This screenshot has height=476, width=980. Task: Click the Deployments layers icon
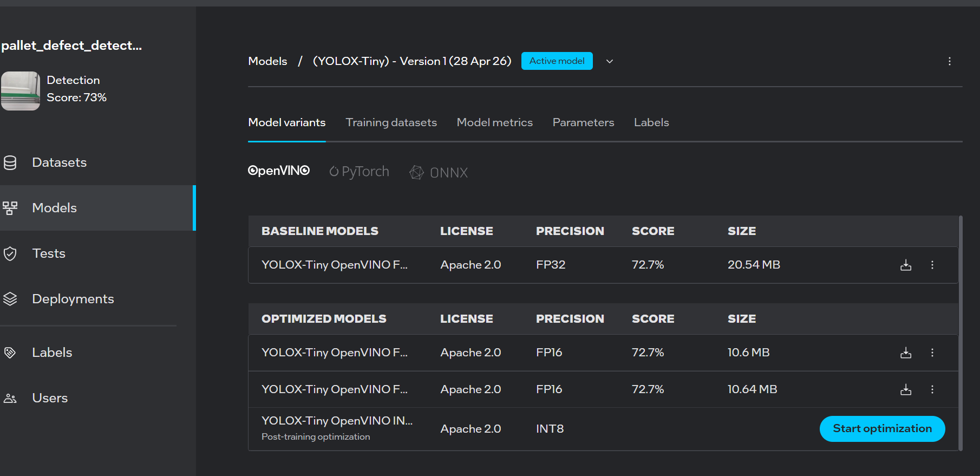(10, 299)
